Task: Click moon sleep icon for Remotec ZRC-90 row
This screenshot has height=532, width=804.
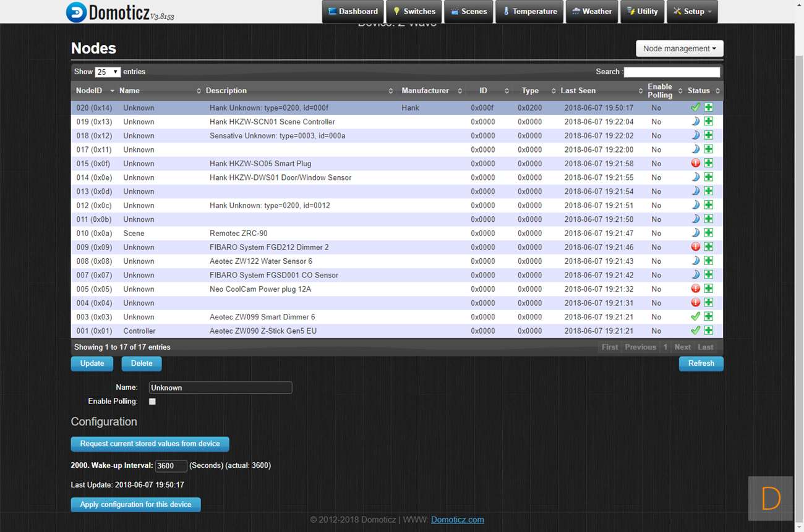Action: [695, 233]
